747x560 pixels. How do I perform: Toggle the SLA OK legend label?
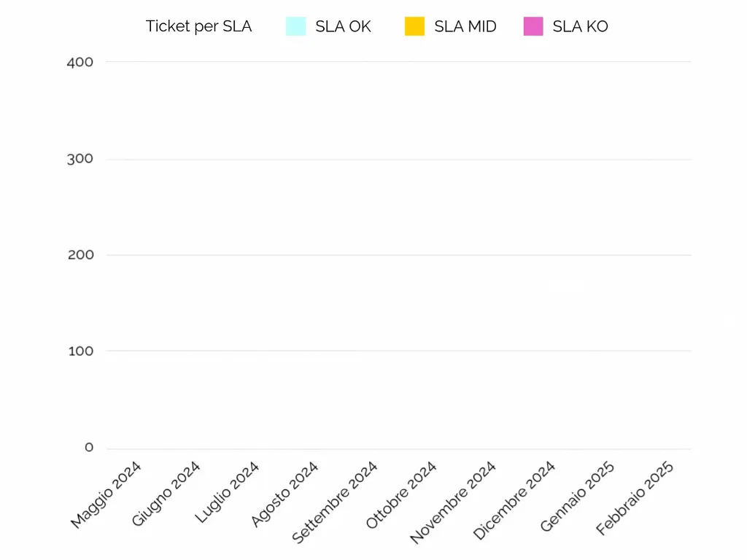tap(343, 27)
